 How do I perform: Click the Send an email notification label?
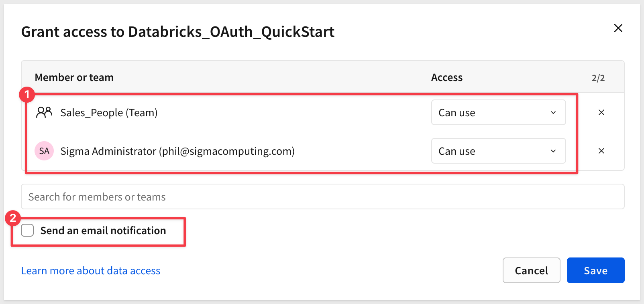103,231
